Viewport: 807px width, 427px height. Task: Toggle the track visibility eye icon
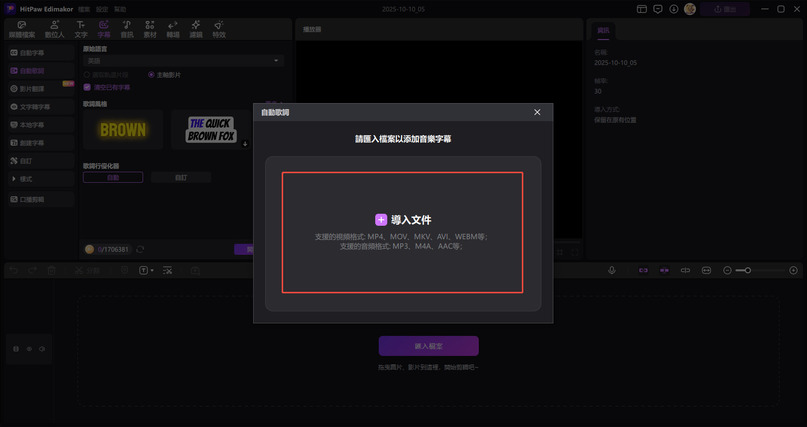[29, 349]
